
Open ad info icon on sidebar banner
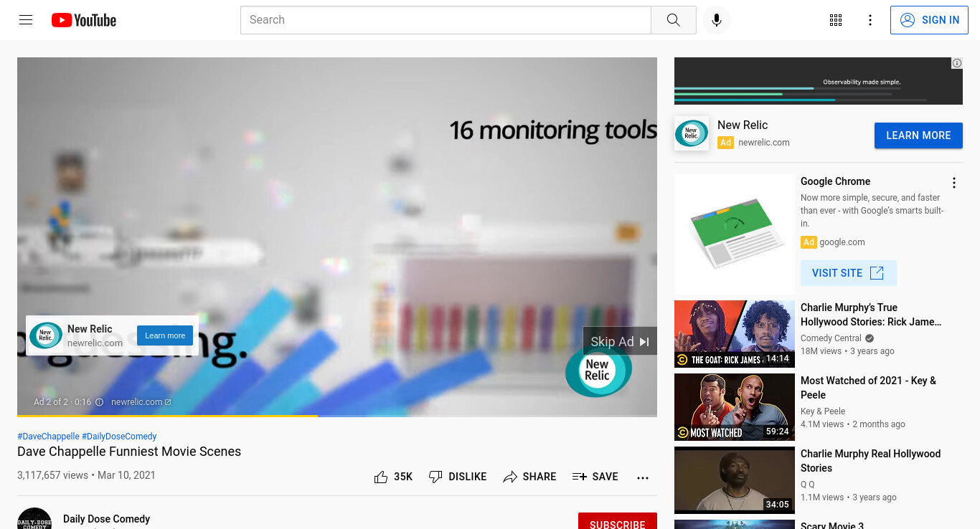coord(957,63)
